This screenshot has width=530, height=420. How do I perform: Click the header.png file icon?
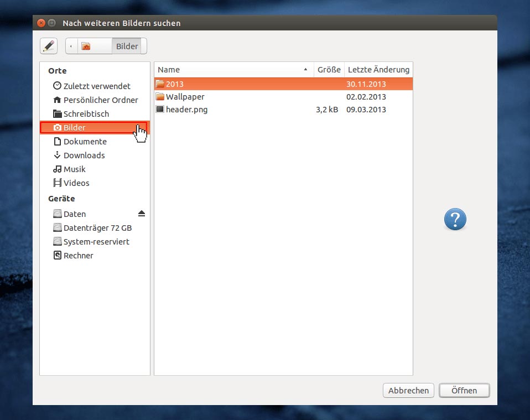click(x=160, y=109)
